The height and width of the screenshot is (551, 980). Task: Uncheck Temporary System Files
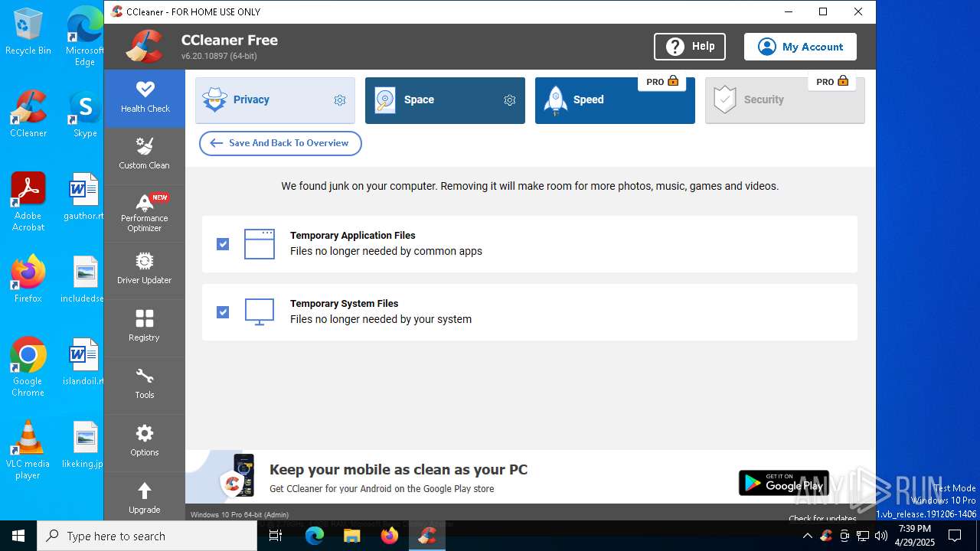(x=223, y=312)
